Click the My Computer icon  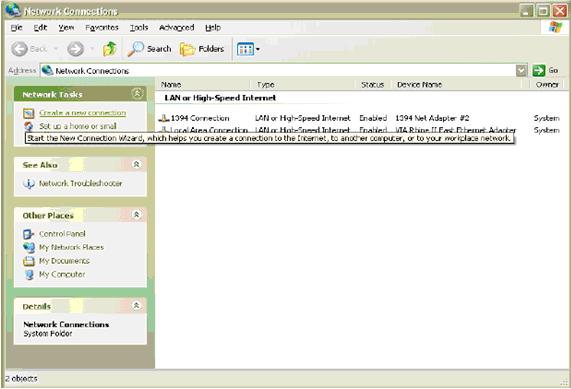click(29, 274)
